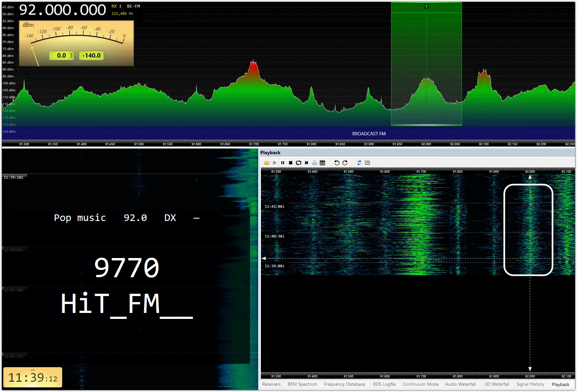Click the UTC clock 11:39:12
Image resolution: width=577 pixels, height=392 pixels.
pos(33,377)
